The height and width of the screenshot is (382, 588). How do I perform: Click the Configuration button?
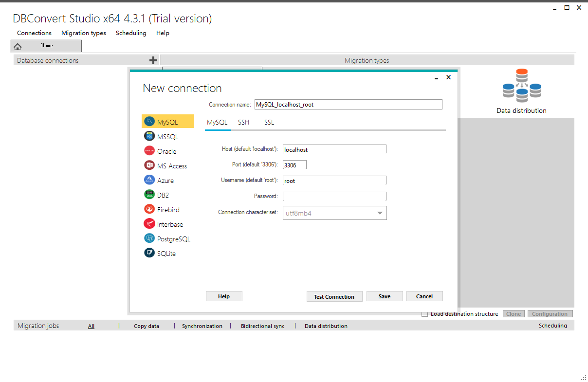(x=550, y=314)
